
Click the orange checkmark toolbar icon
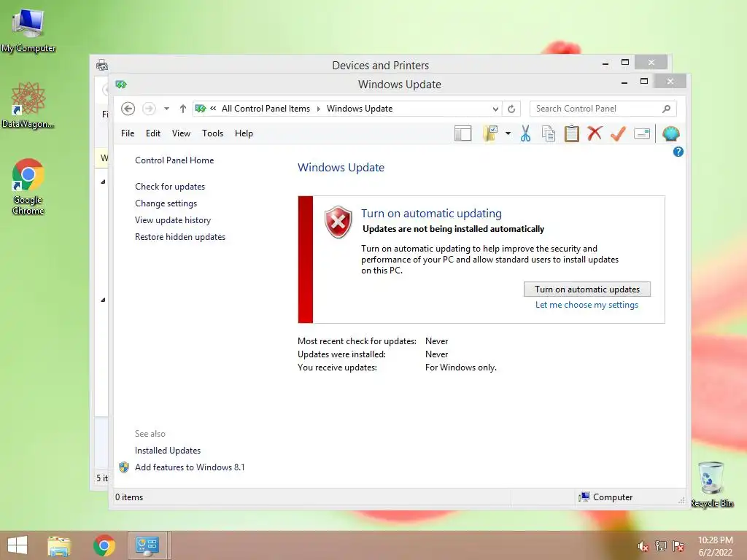(x=618, y=134)
